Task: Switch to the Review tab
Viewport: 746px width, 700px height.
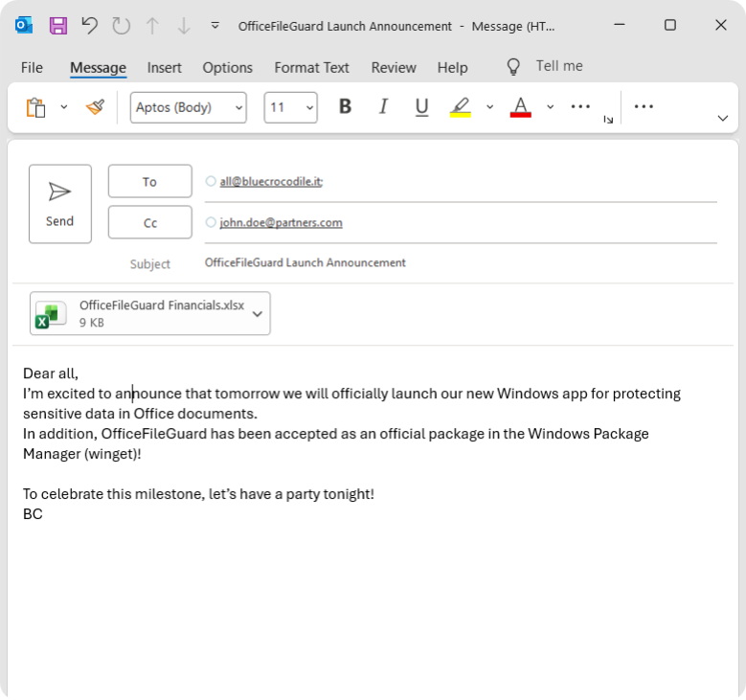Action: coord(394,68)
